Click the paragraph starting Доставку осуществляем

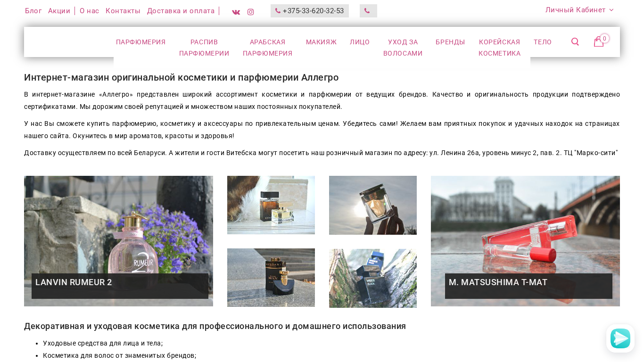(x=321, y=153)
